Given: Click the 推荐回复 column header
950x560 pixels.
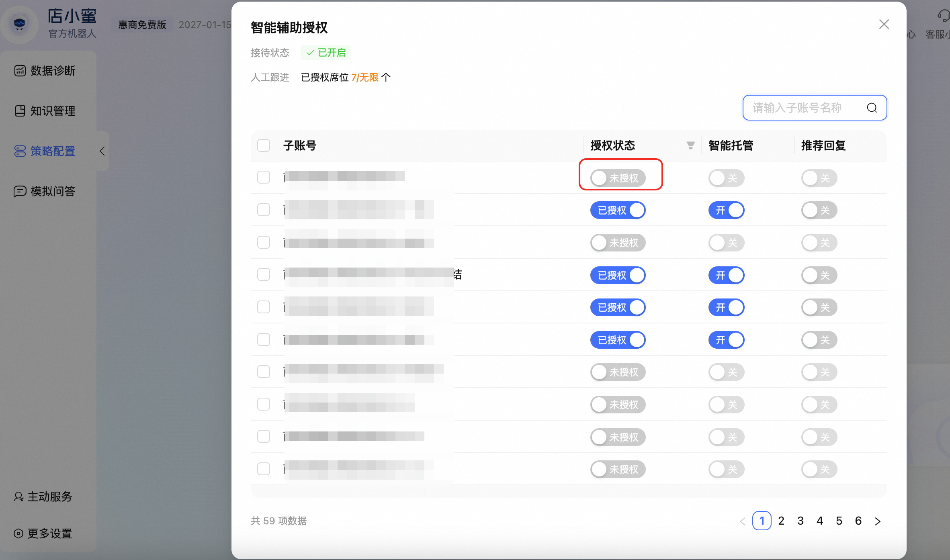Looking at the screenshot, I should coord(824,145).
